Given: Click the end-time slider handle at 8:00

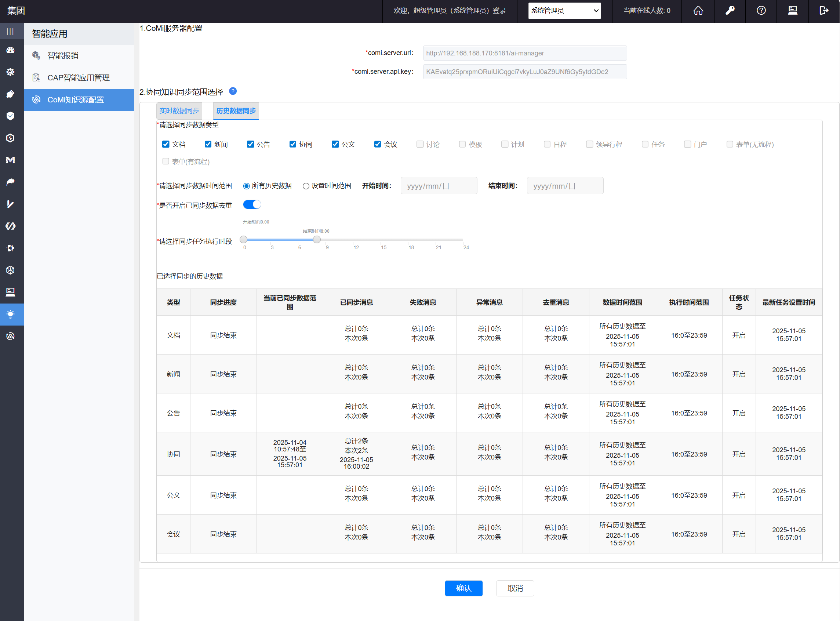Looking at the screenshot, I should [x=317, y=239].
